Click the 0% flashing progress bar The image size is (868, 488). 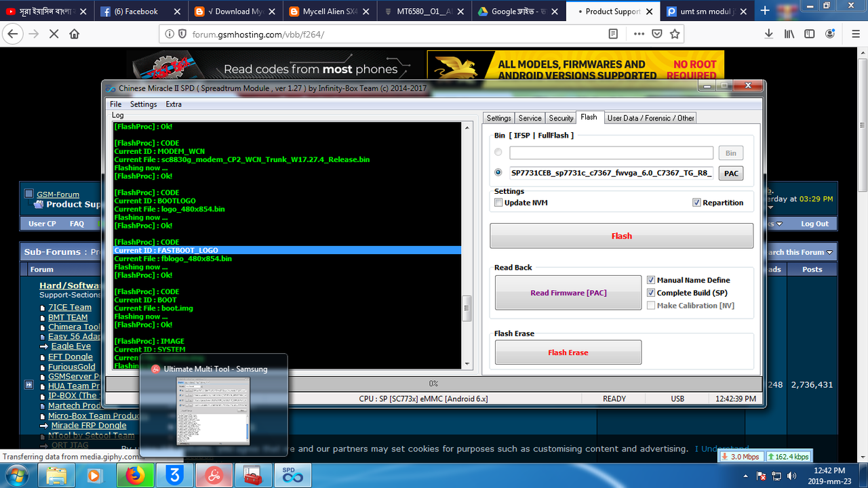[x=434, y=384]
